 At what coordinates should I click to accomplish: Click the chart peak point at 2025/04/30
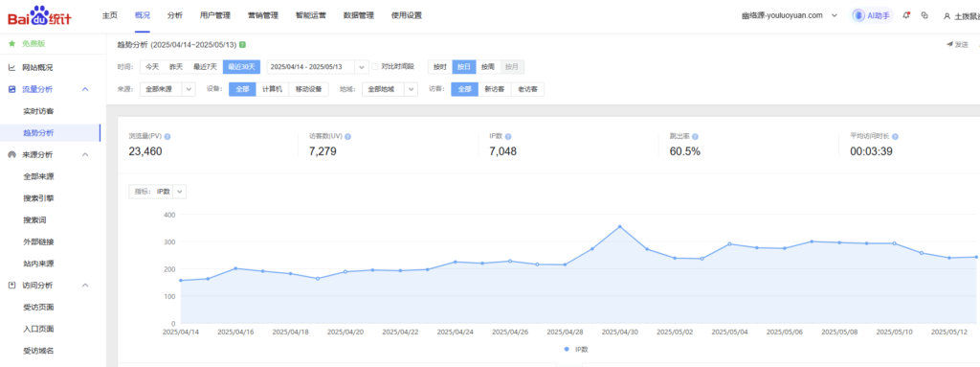pos(619,227)
